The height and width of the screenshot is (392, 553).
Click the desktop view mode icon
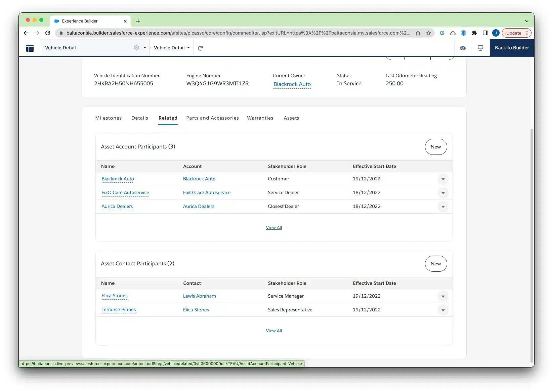point(480,48)
